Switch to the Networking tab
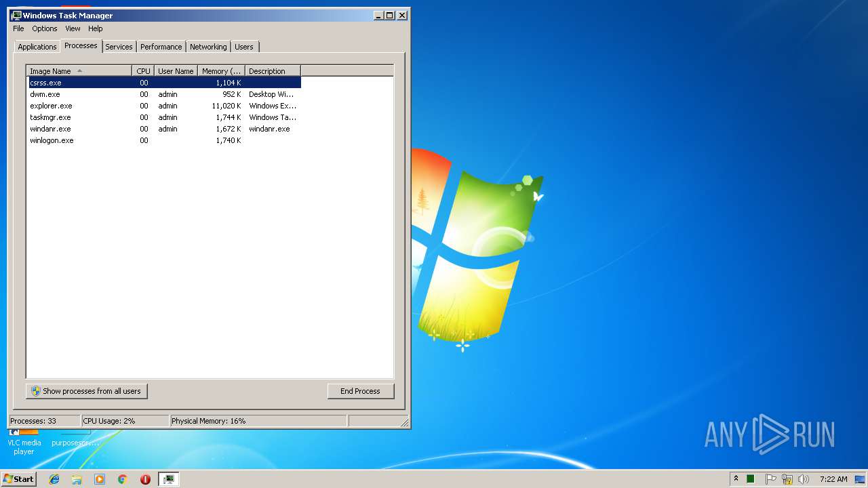 tap(208, 47)
